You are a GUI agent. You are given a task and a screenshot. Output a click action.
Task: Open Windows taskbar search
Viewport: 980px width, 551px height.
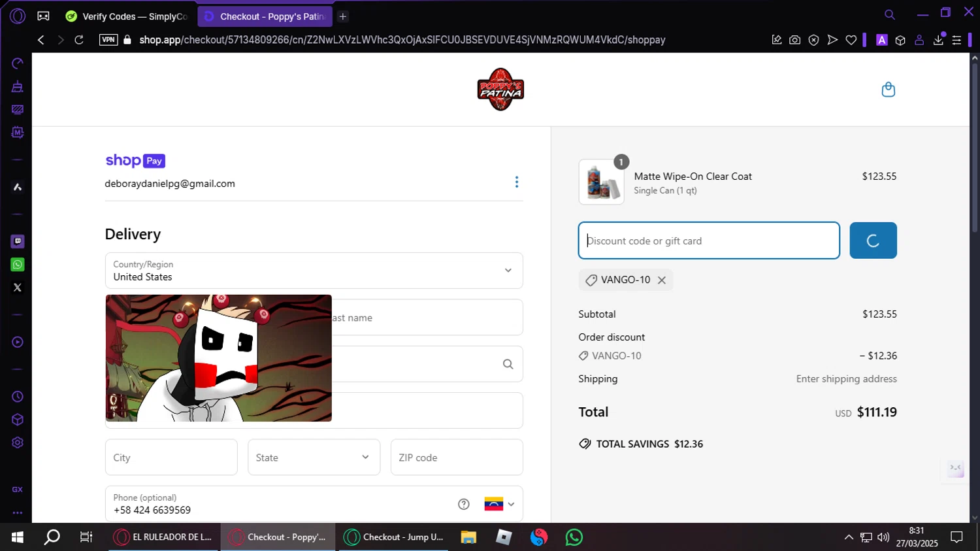tap(52, 537)
